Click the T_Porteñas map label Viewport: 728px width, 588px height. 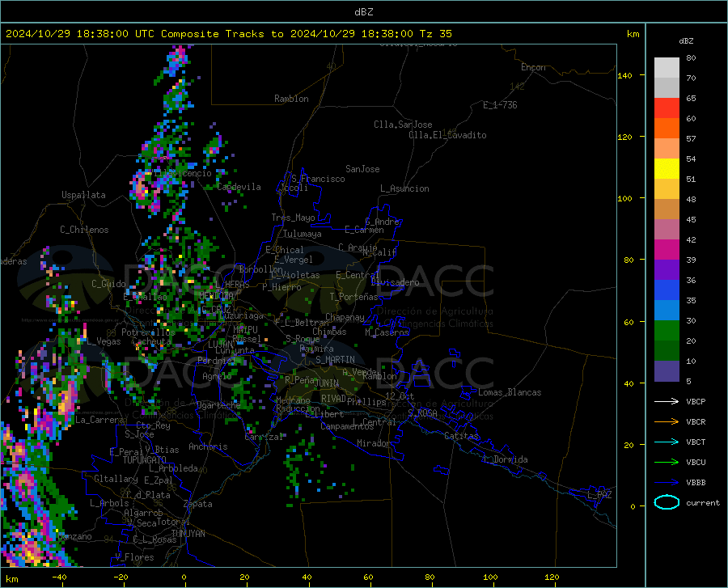coord(353,297)
